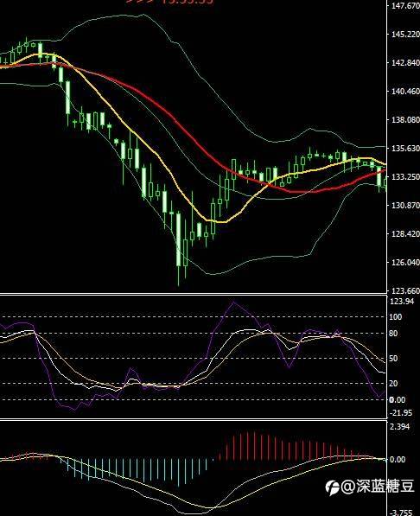The image size is (420, 516).
Task: Select the 50 level label in oscillator panel
Action: pyautogui.click(x=393, y=359)
